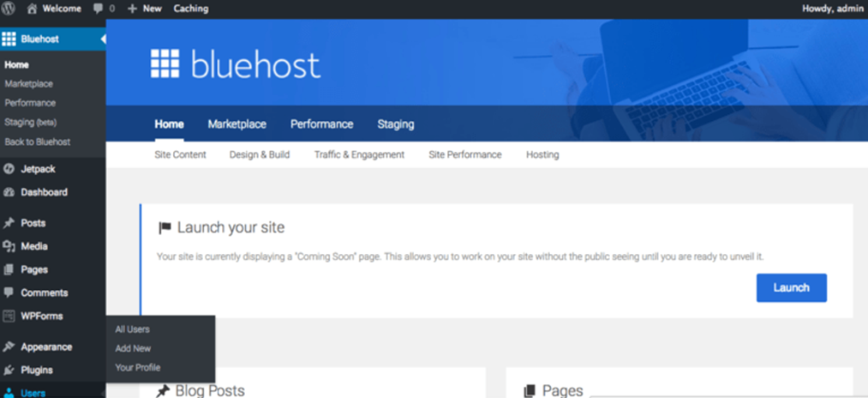
Task: Open Performance in the sidebar submenu
Action: (x=30, y=103)
